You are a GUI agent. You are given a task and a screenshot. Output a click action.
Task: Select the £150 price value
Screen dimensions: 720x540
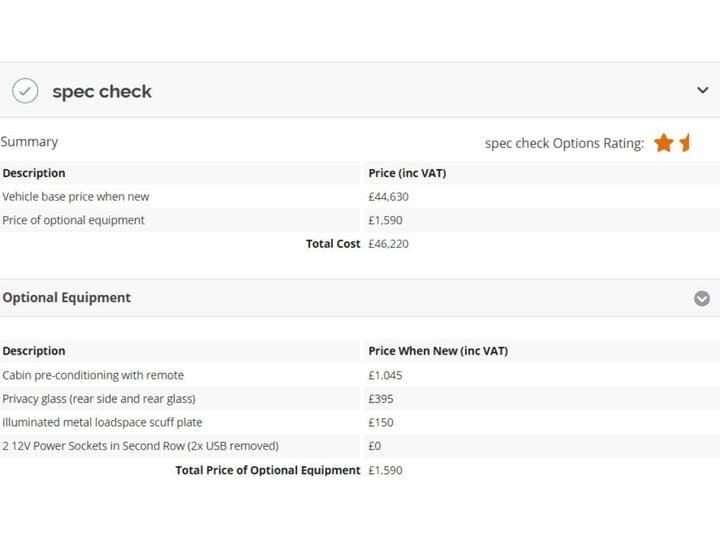tap(381, 422)
